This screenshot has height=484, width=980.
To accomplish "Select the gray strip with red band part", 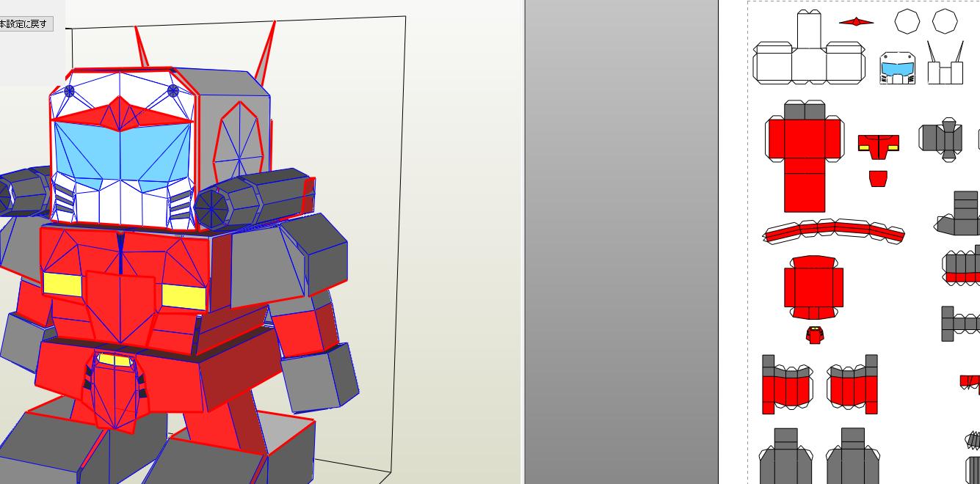I will coord(962,265).
